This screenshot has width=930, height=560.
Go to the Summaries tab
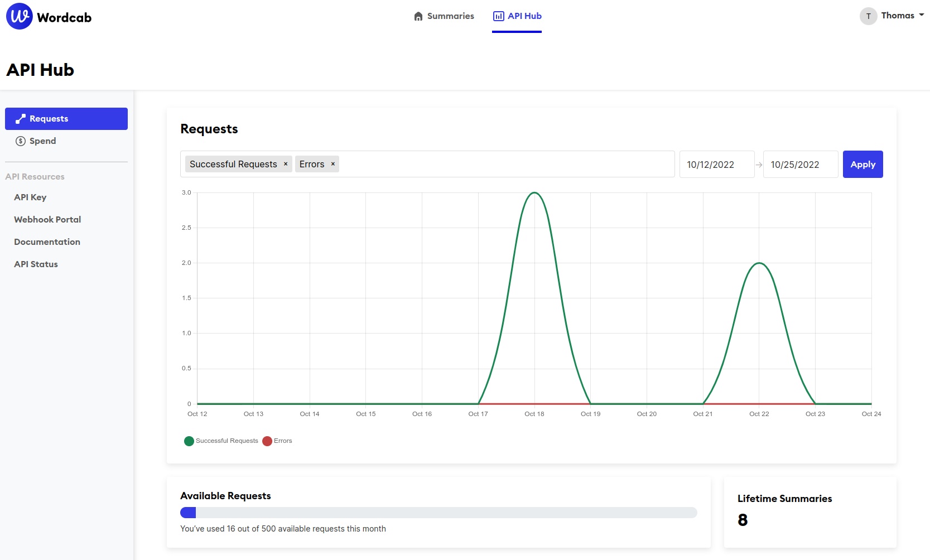point(444,16)
